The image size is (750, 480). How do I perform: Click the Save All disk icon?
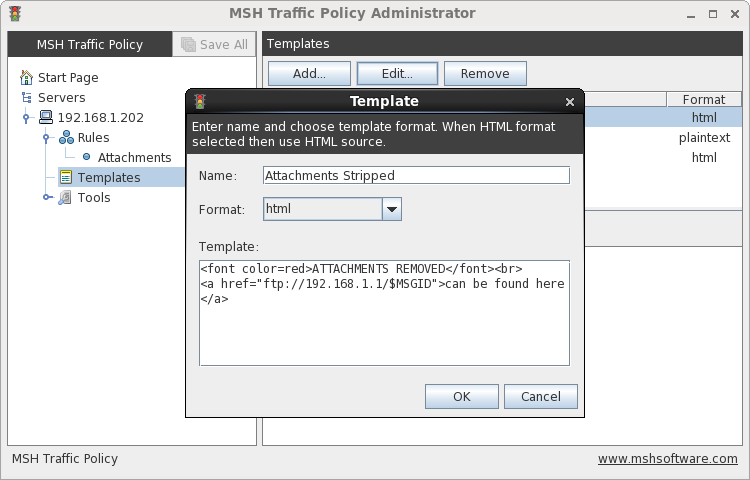point(188,44)
